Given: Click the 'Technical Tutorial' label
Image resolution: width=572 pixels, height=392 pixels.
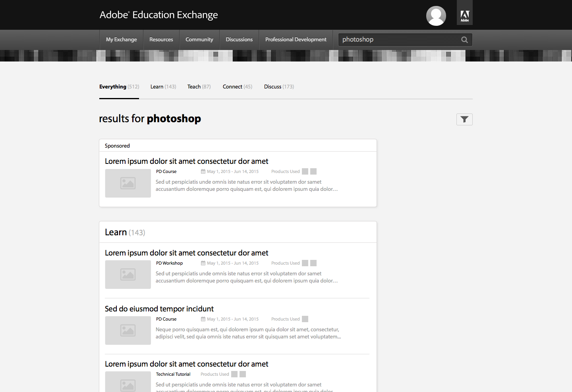Looking at the screenshot, I should [173, 374].
